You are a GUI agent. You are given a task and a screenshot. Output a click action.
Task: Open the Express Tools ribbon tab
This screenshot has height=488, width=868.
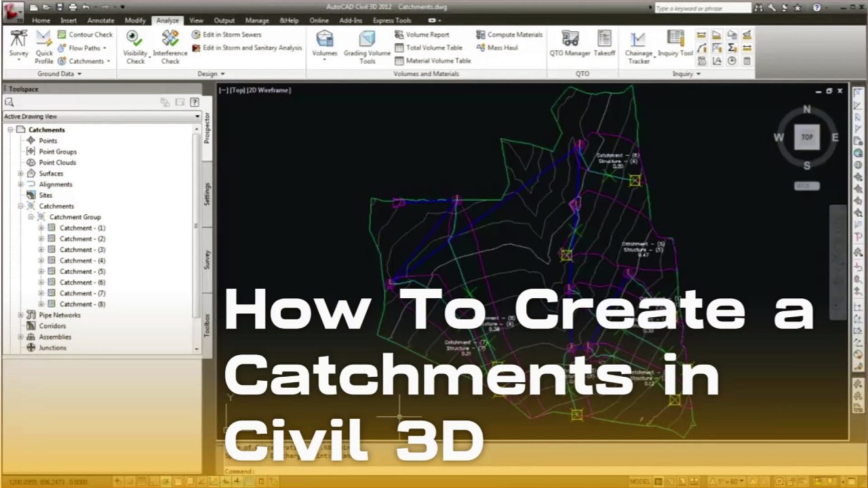392,21
